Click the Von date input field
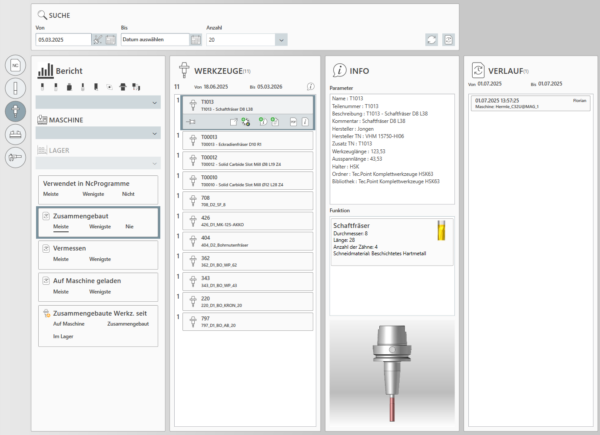 tap(65, 40)
